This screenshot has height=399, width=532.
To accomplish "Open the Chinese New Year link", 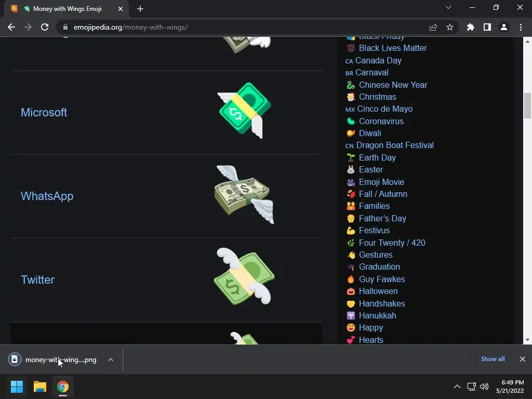I will pos(393,85).
